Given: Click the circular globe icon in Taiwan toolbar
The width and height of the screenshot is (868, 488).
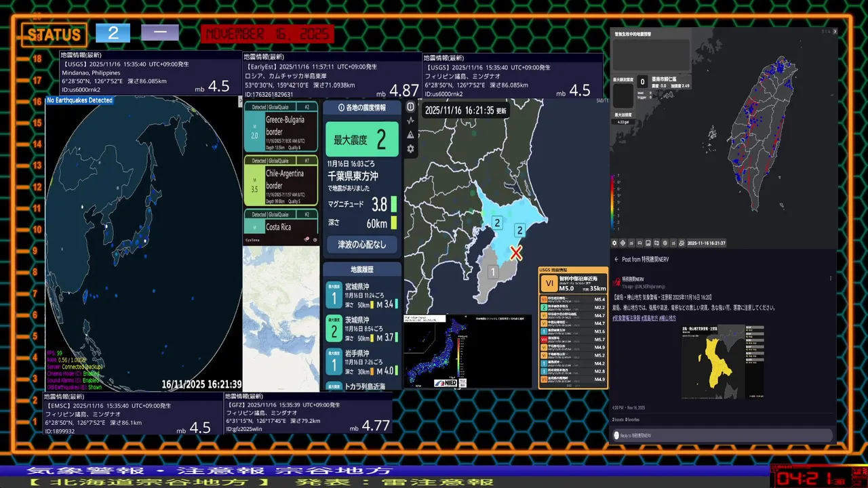Looking at the screenshot, I should coord(665,243).
